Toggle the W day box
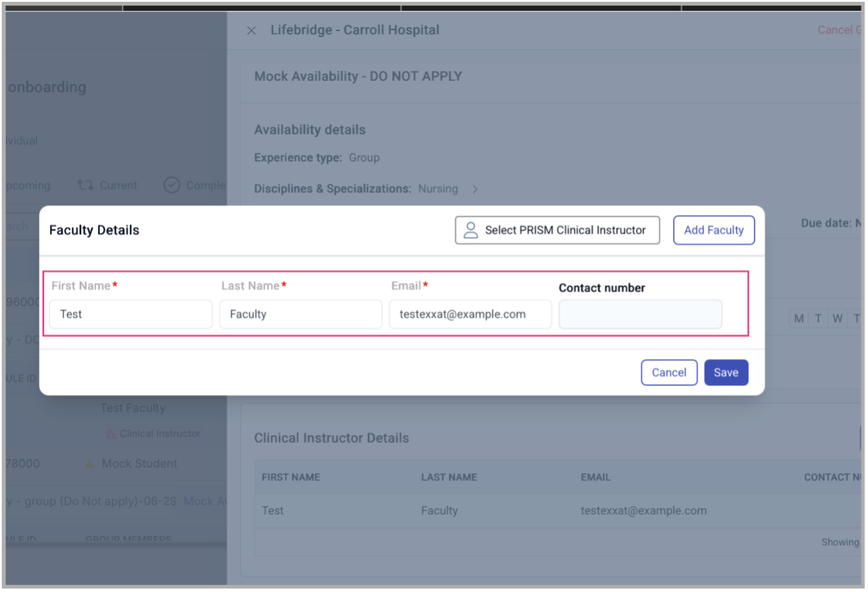 [x=837, y=319]
